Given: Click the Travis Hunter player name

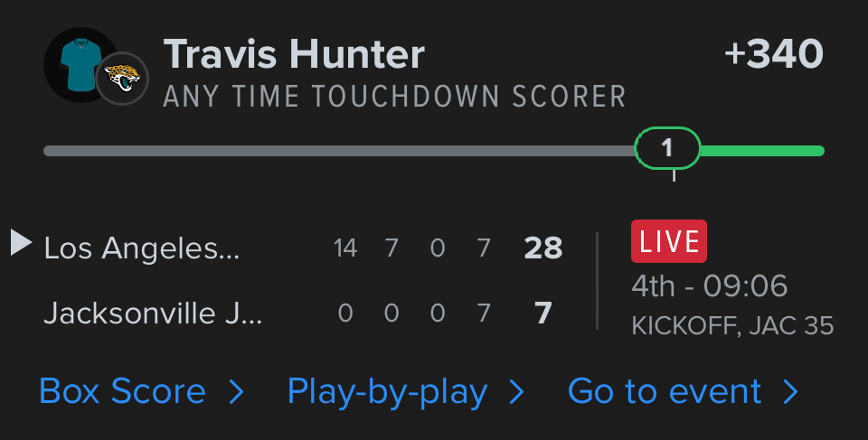Looking at the screenshot, I should click(x=294, y=56).
